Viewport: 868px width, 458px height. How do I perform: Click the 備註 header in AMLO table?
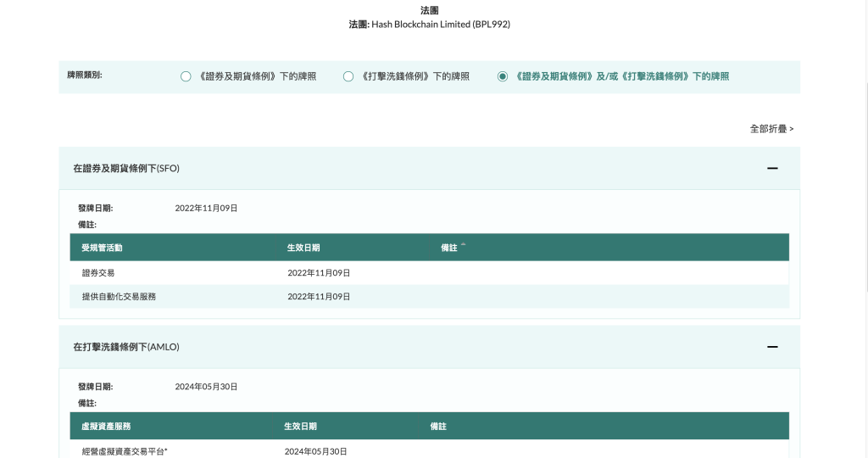[438, 426]
